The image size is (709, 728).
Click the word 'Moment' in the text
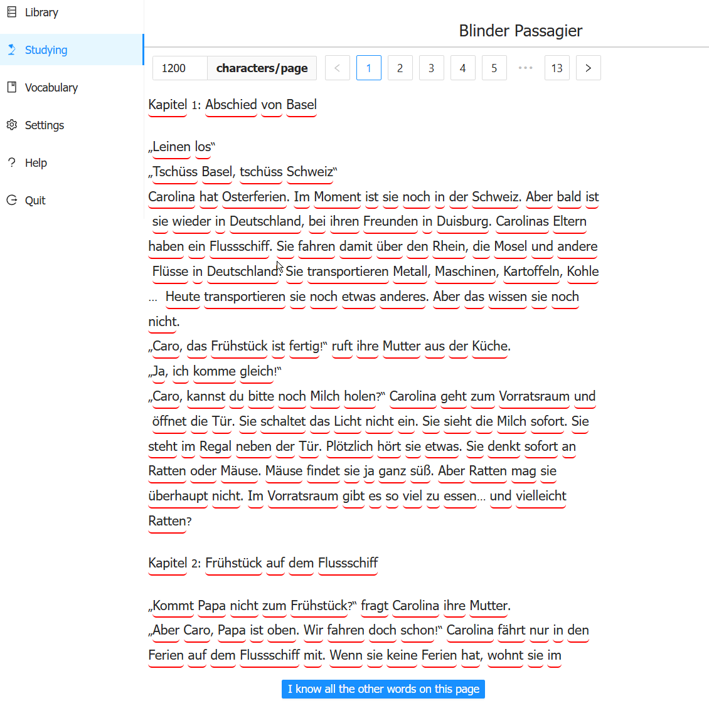pyautogui.click(x=338, y=197)
